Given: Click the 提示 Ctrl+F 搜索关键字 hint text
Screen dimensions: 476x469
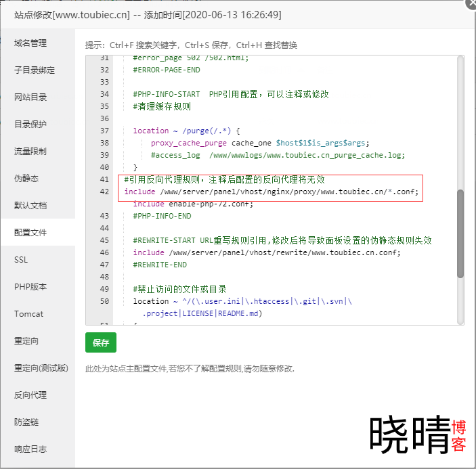Looking at the screenshot, I should pyautogui.click(x=191, y=45).
